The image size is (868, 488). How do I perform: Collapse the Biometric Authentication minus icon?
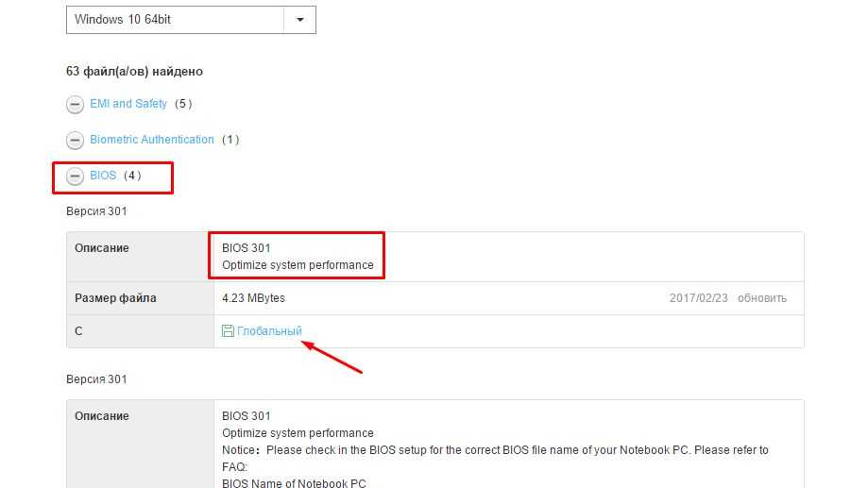click(x=75, y=141)
